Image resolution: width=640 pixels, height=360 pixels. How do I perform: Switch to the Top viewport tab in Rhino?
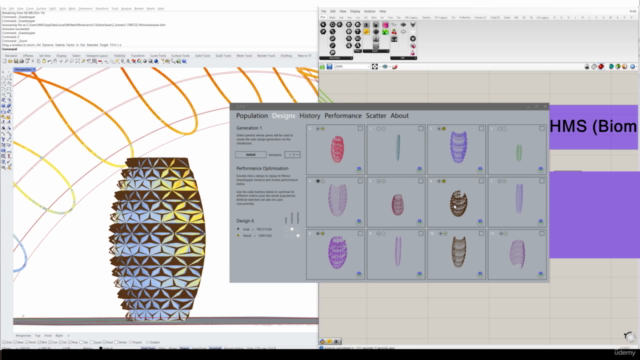[38, 336]
